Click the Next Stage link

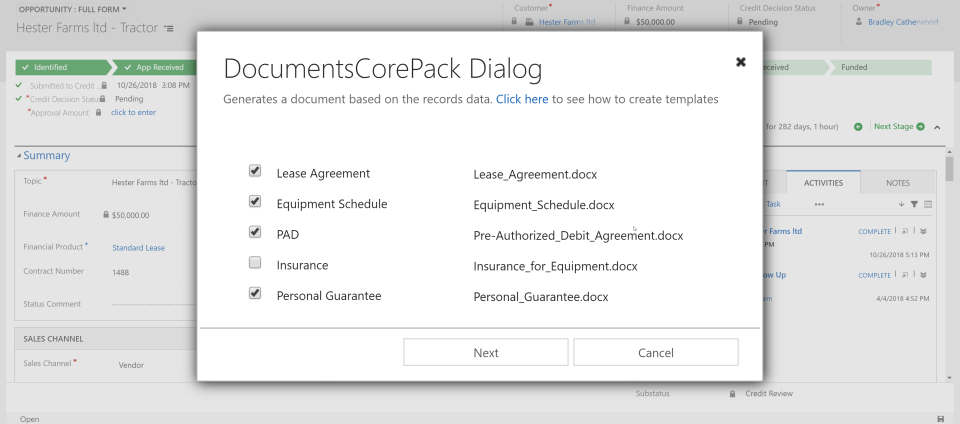tap(899, 127)
